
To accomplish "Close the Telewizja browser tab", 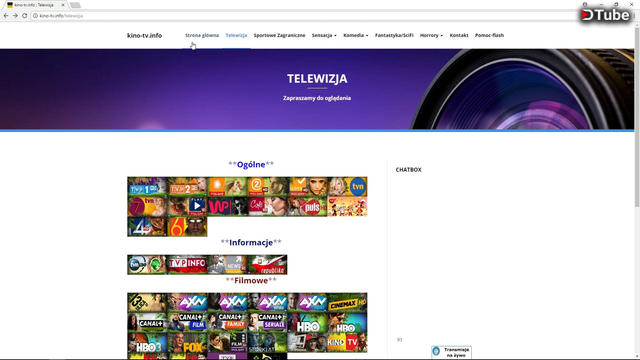I will tap(63, 5).
